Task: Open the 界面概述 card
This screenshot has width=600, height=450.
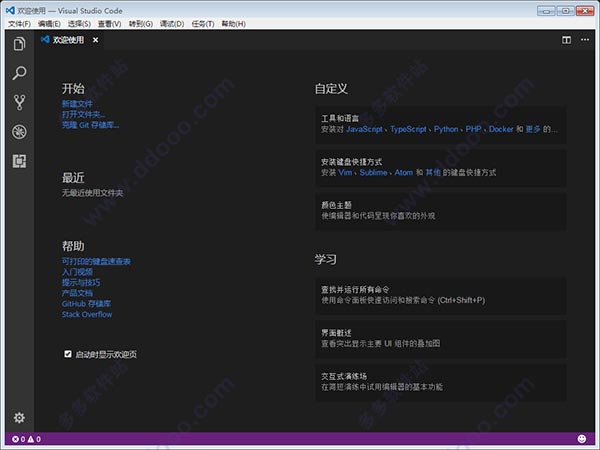Action: coord(440,339)
